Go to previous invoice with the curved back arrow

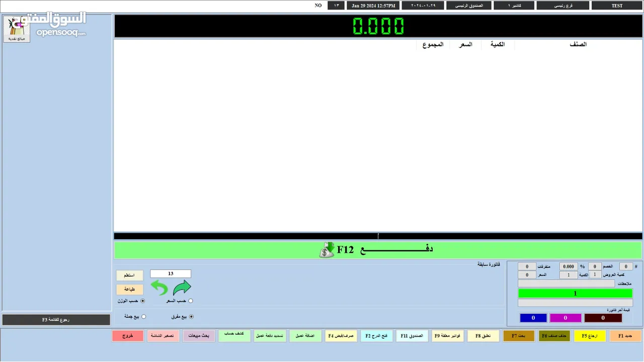point(159,288)
